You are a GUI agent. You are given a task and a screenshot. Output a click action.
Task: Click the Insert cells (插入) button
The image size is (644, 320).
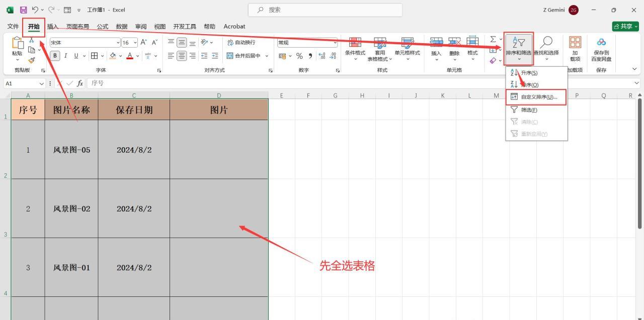(x=436, y=49)
